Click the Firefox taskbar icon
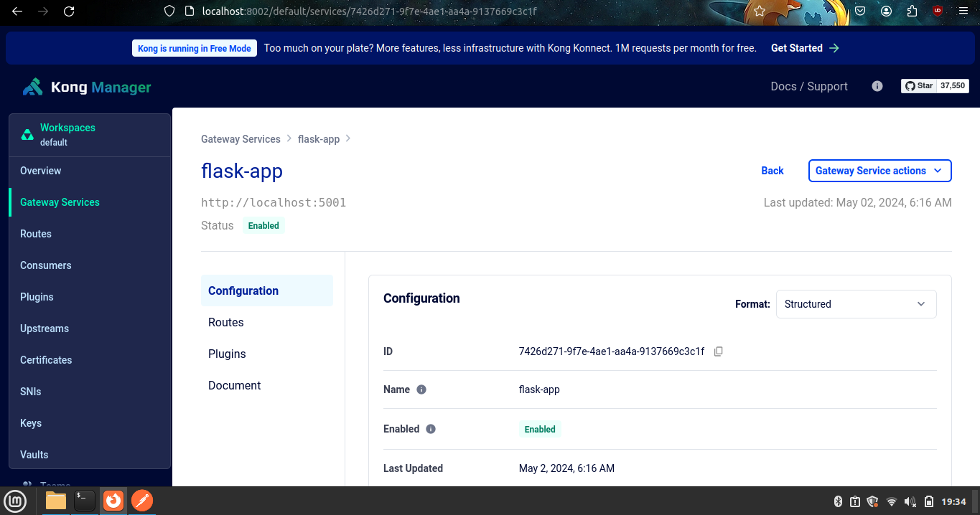 coord(113,501)
